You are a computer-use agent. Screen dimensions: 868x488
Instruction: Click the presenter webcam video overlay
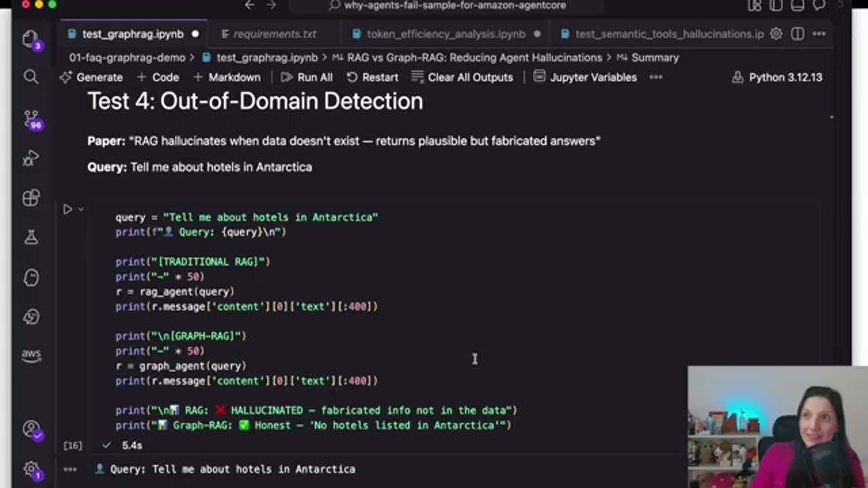[x=778, y=427]
